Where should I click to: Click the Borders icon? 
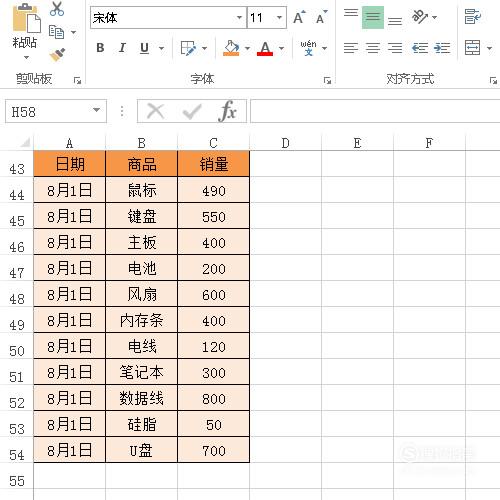188,48
